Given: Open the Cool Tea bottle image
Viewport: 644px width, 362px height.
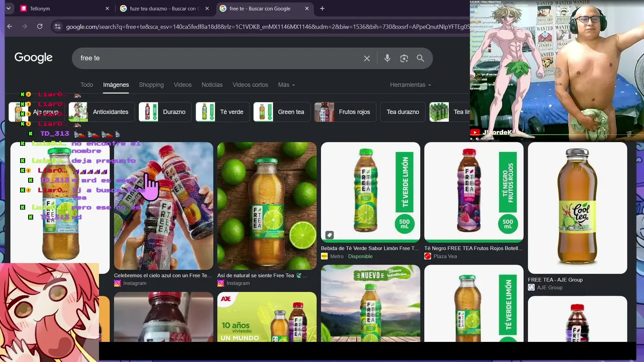Looking at the screenshot, I should click(578, 208).
